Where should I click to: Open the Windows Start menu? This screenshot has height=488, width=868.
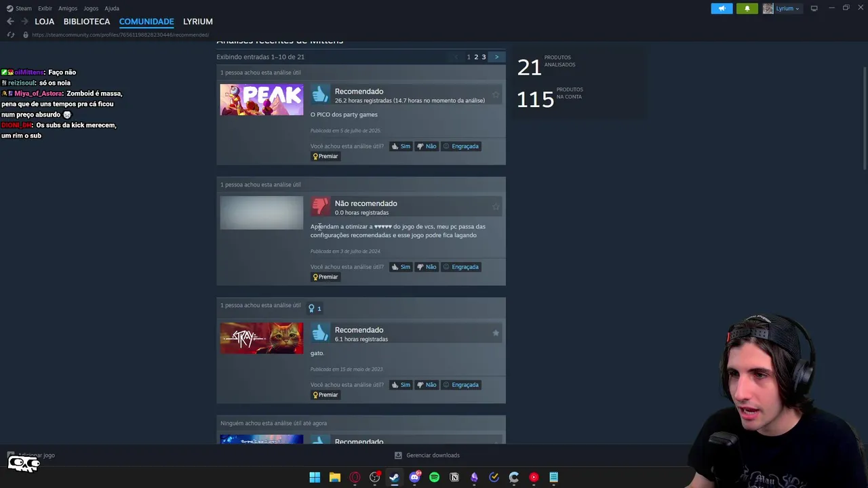[315, 477]
